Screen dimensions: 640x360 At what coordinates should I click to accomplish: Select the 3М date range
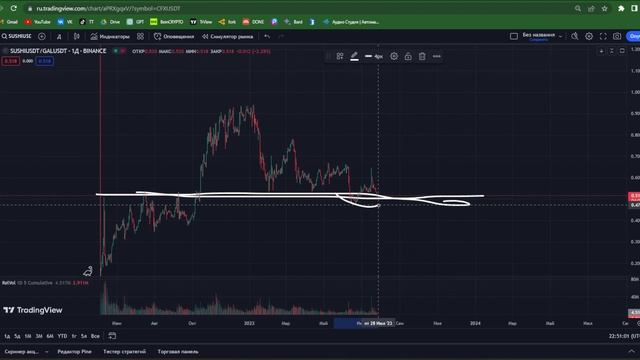click(39, 336)
